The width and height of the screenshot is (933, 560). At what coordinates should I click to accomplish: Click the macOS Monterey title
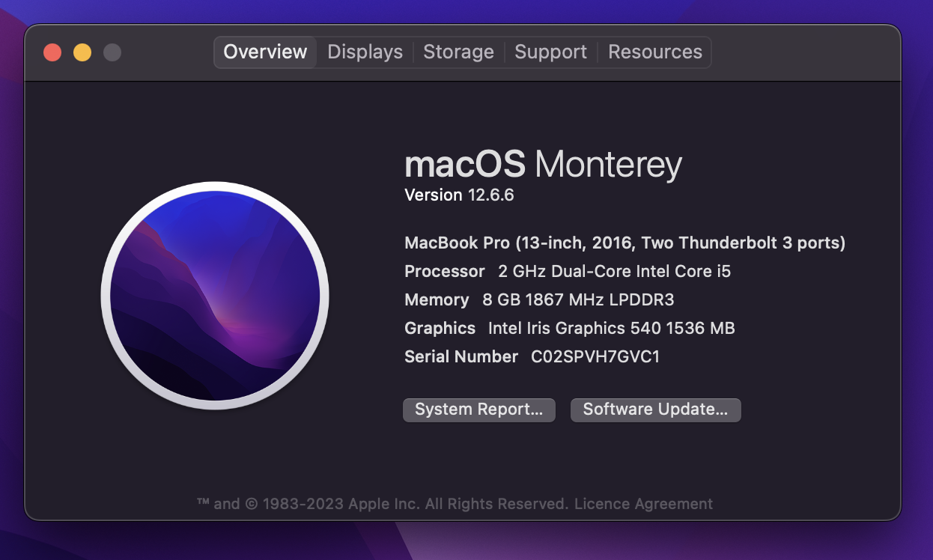(x=543, y=163)
